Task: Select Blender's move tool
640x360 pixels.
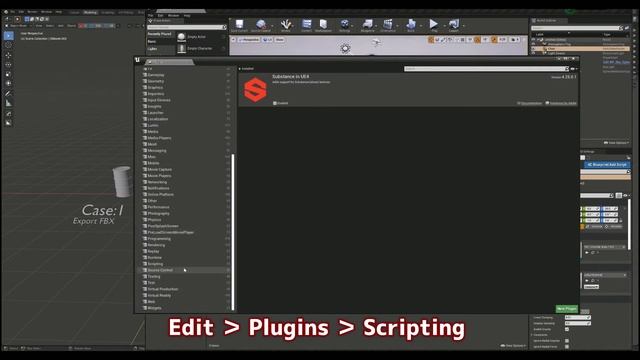Action: pyautogui.click(x=8, y=55)
